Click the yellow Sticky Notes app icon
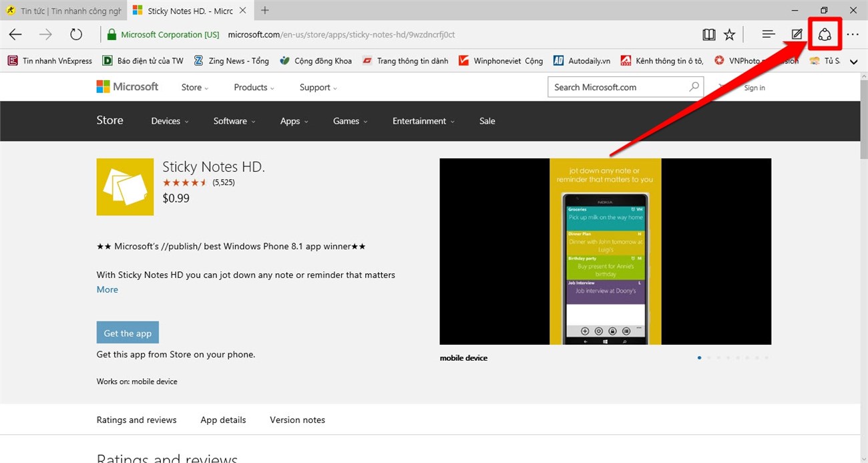868x463 pixels. 125,187
